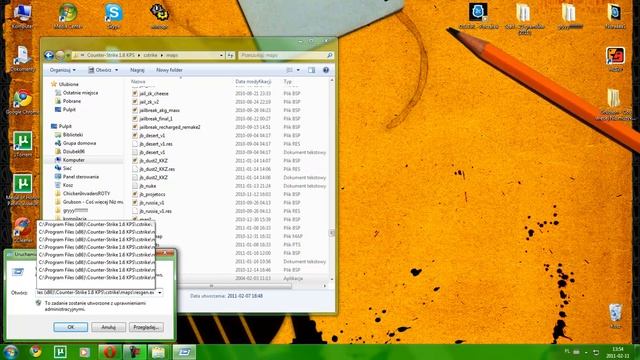The width and height of the screenshot is (640, 360).
Task: Click the magnifier icon in Explorer search box
Action: 330,55
